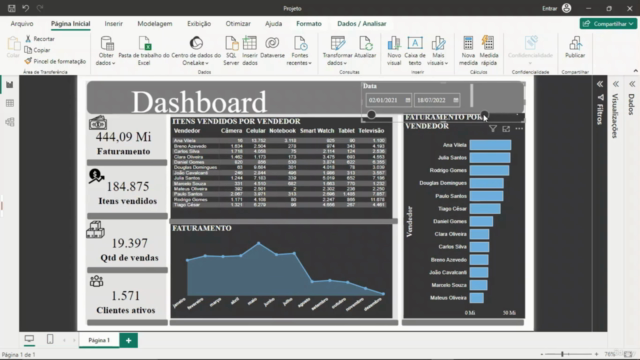This screenshot has height=360, width=640.
Task: Click the Copiar button
Action: [x=37, y=50]
